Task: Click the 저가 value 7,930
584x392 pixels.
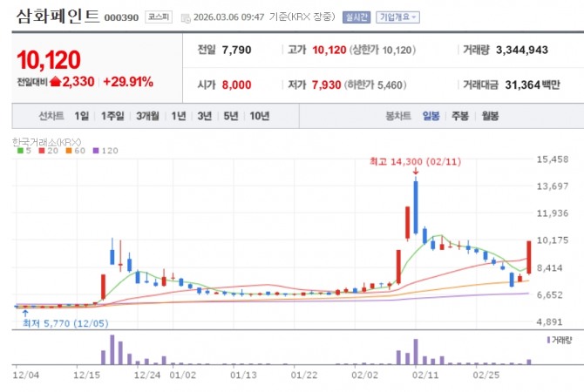Action: tap(326, 84)
